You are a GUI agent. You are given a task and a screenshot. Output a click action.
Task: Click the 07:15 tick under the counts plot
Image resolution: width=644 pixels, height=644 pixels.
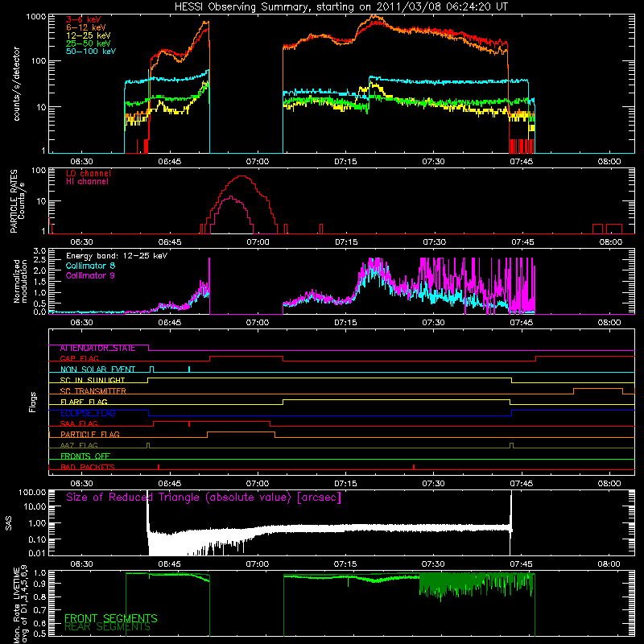point(345,162)
